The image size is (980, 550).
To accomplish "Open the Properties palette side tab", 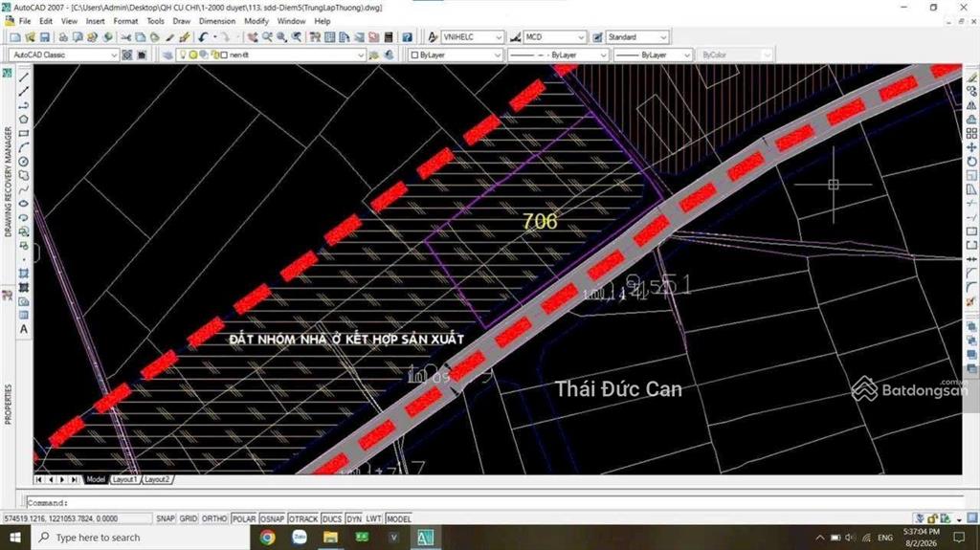I will pos(8,404).
